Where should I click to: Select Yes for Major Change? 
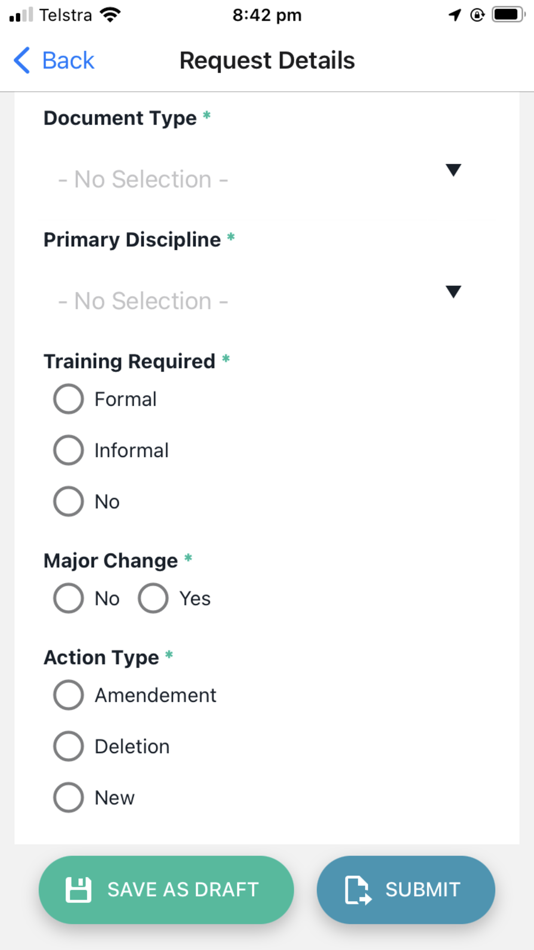click(x=153, y=599)
